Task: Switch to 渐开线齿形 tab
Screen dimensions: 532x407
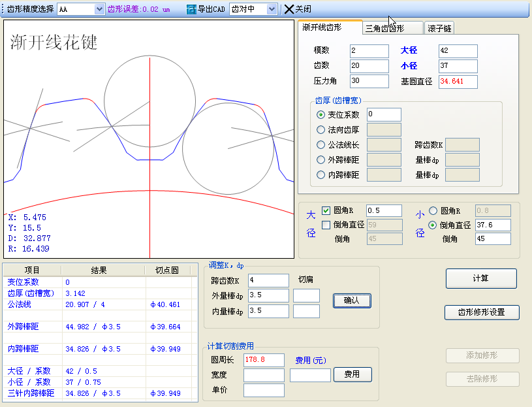Action: point(330,27)
